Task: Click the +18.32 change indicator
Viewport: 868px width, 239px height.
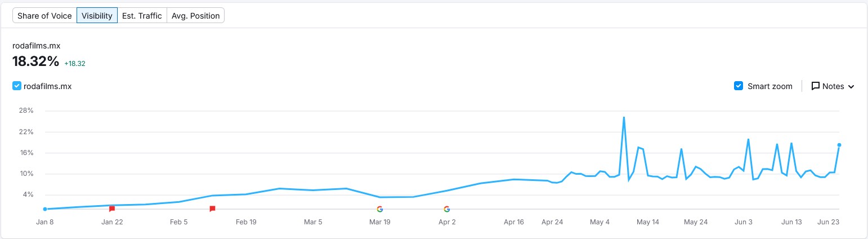Action: tap(74, 64)
